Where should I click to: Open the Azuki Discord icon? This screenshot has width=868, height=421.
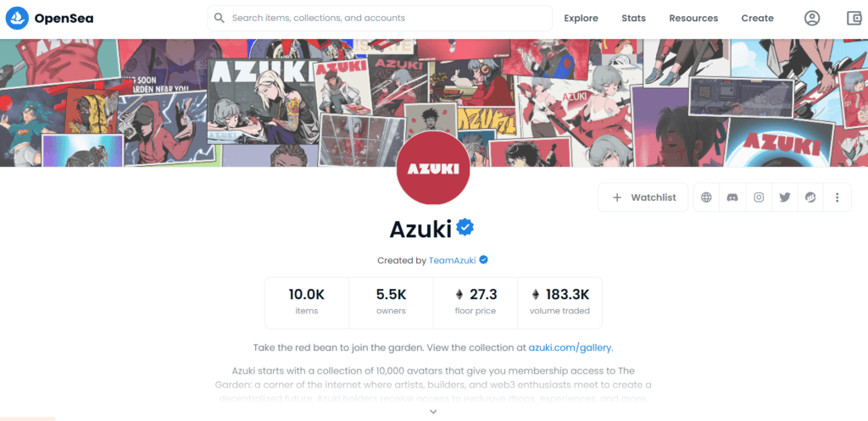pyautogui.click(x=732, y=197)
